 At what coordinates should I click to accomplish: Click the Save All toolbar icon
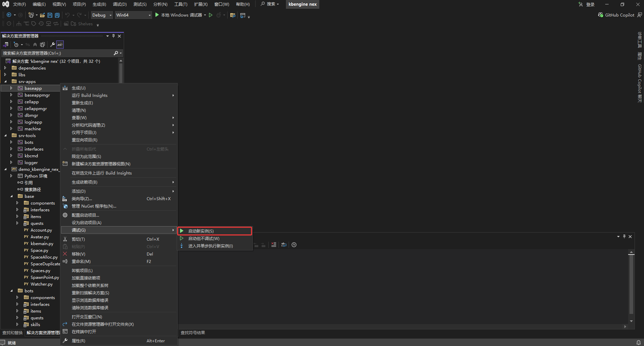[57, 15]
